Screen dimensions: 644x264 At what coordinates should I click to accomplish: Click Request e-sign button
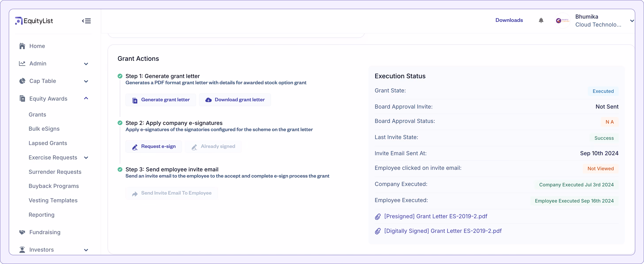pyautogui.click(x=154, y=147)
